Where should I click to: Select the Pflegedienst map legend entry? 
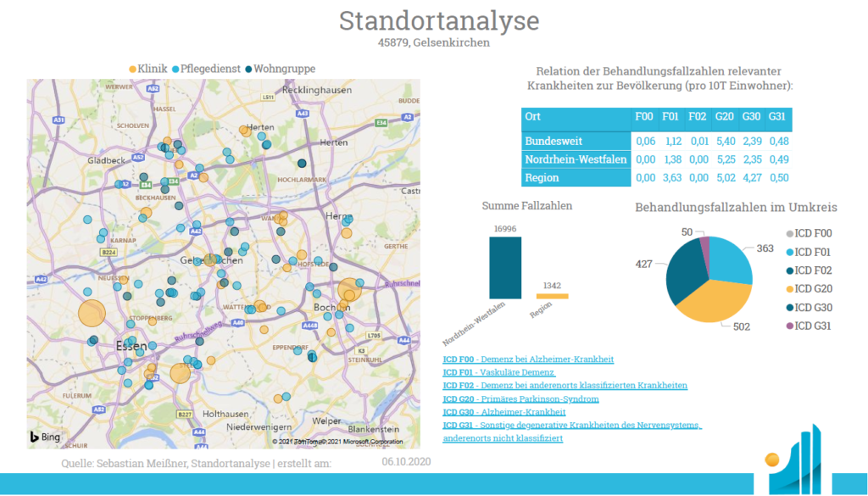point(206,69)
